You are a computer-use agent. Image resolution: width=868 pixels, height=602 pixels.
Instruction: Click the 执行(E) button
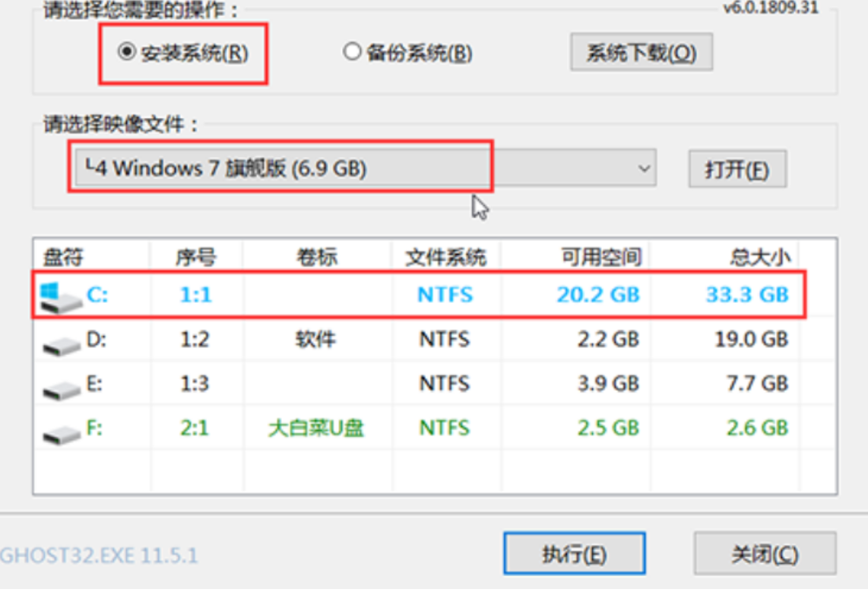coord(575,553)
